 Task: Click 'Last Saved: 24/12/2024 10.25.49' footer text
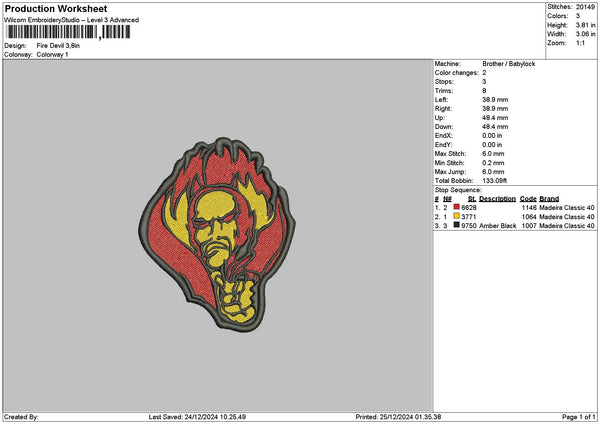coord(197,417)
